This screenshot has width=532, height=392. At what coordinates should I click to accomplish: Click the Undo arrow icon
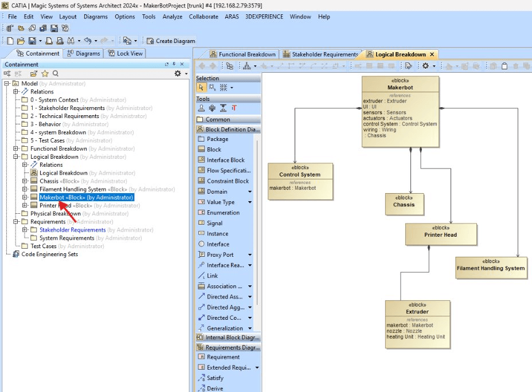pos(88,41)
